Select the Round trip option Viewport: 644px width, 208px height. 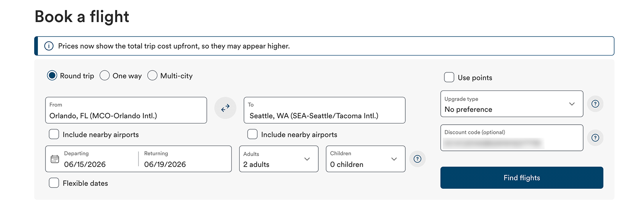point(52,76)
